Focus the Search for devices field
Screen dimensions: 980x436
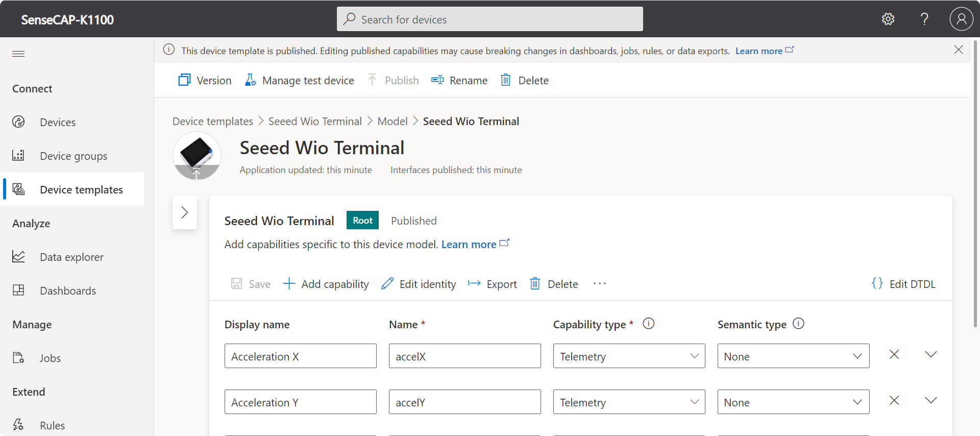(x=489, y=19)
